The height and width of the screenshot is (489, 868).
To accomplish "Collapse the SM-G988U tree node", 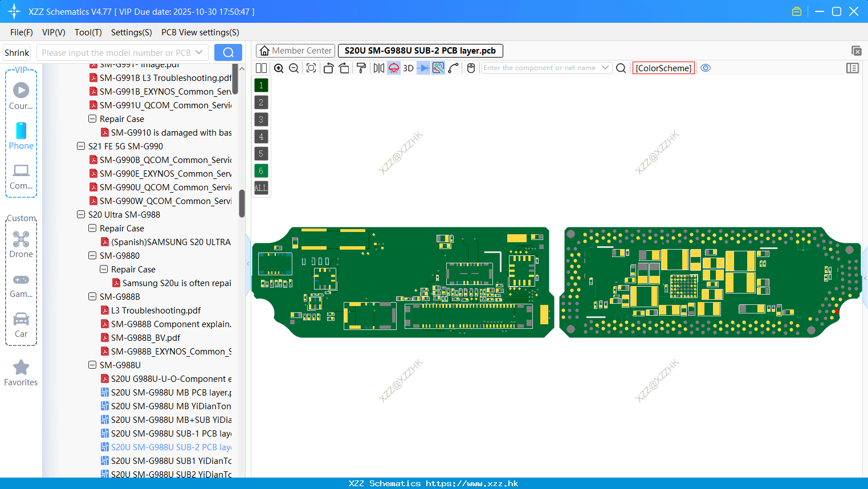I will click(92, 365).
